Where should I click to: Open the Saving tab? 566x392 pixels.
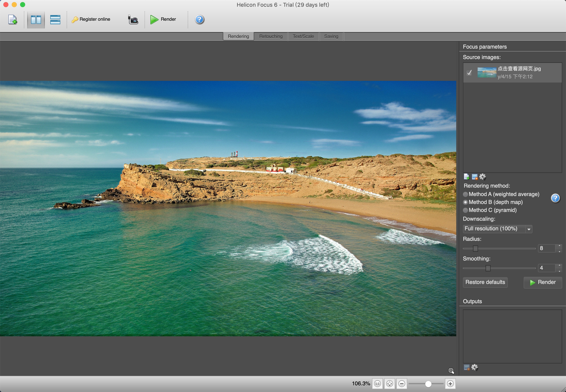331,36
